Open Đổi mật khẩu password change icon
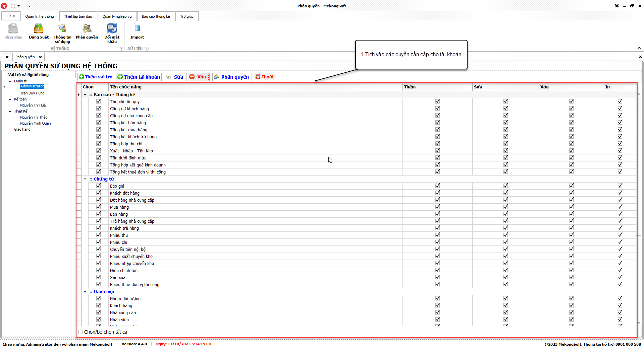 pos(112,28)
